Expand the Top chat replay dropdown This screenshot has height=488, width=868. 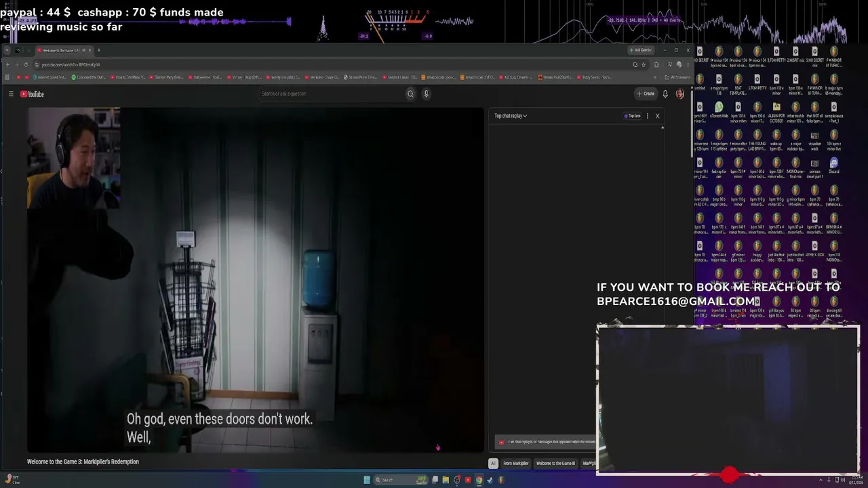click(x=511, y=116)
